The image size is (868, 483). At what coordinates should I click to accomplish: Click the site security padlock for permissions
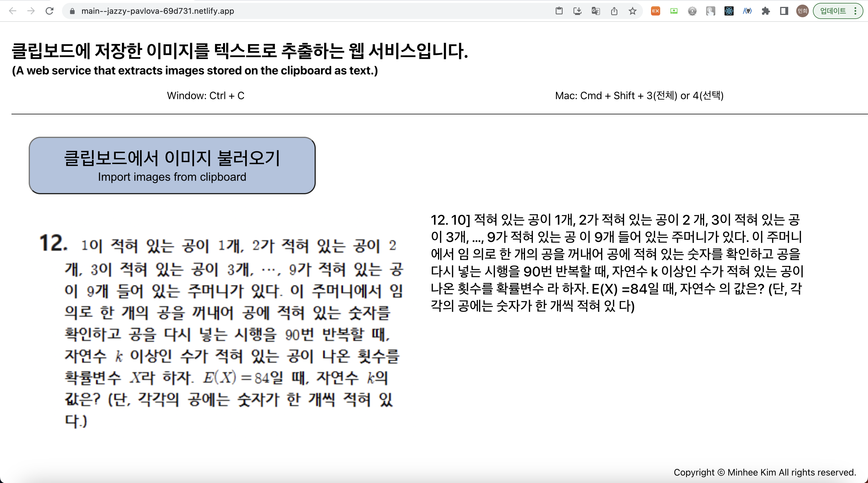72,11
